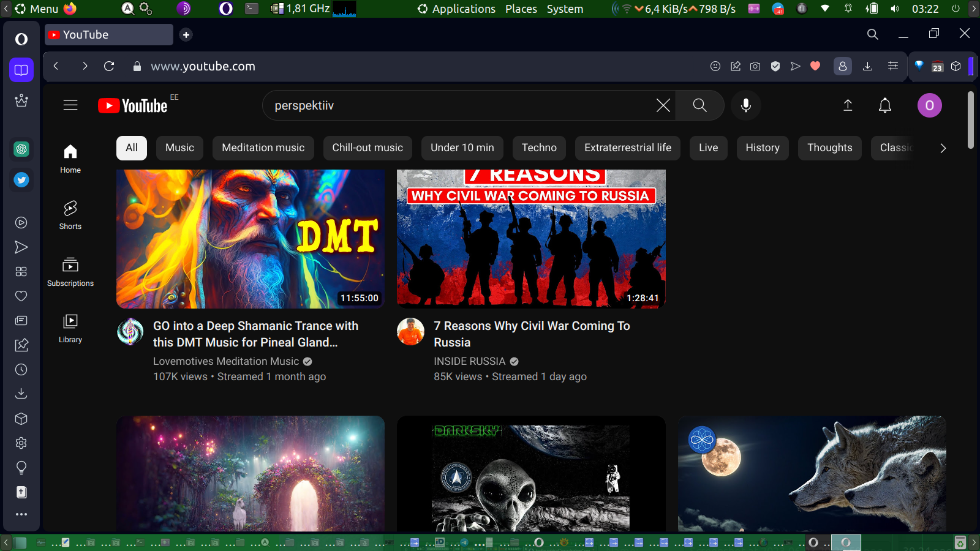This screenshot has height=551, width=980.
Task: Filter by Meditation music chip
Action: (263, 148)
